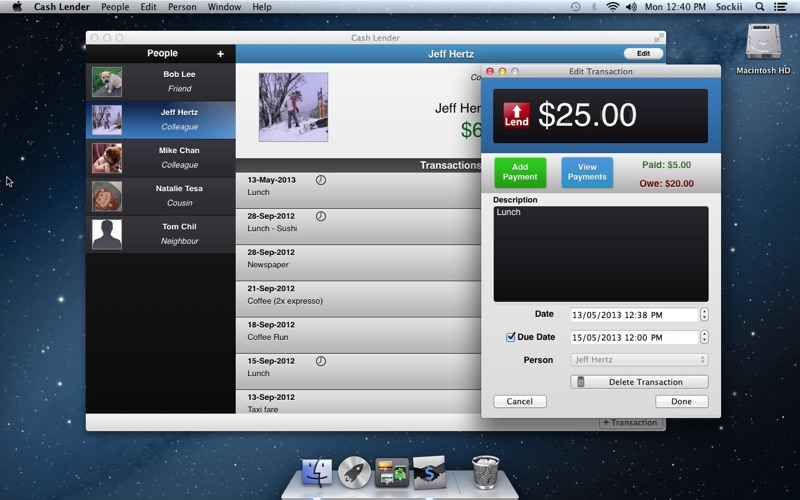Click the trash icon in Delete Transaction button
This screenshot has height=500, width=800.
coord(581,382)
